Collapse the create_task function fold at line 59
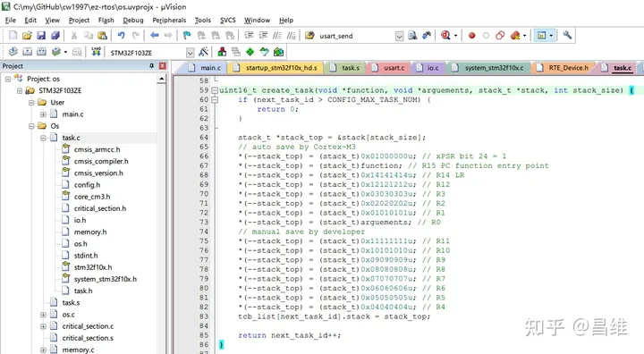 coord(215,90)
